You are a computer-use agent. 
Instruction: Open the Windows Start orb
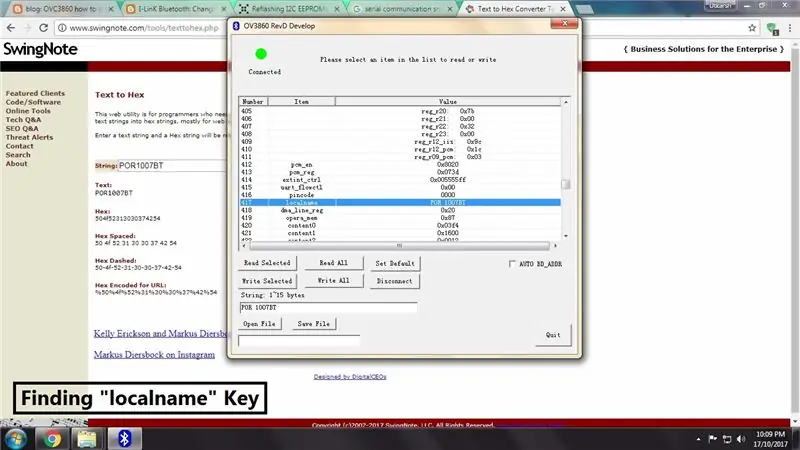(16, 439)
